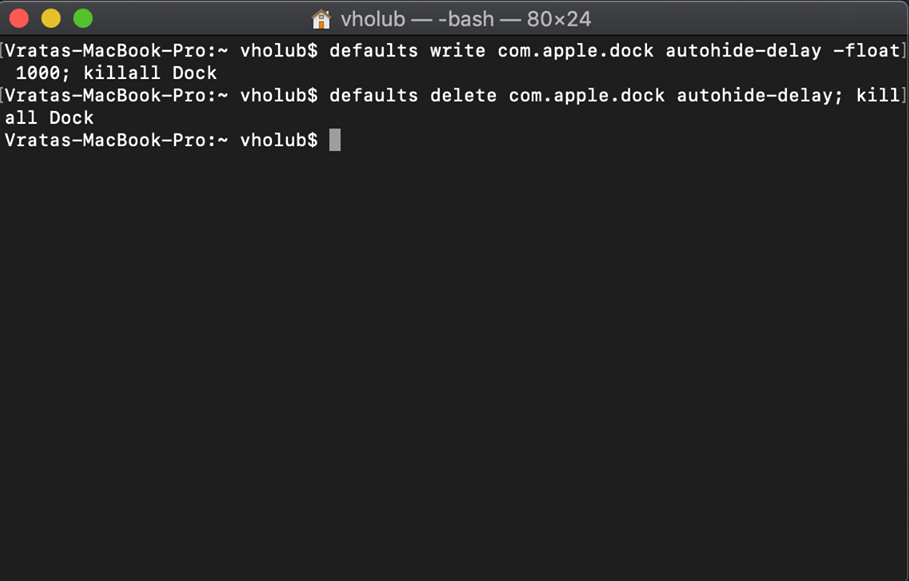
Task: Click the home folder icon in title bar
Action: [x=321, y=19]
